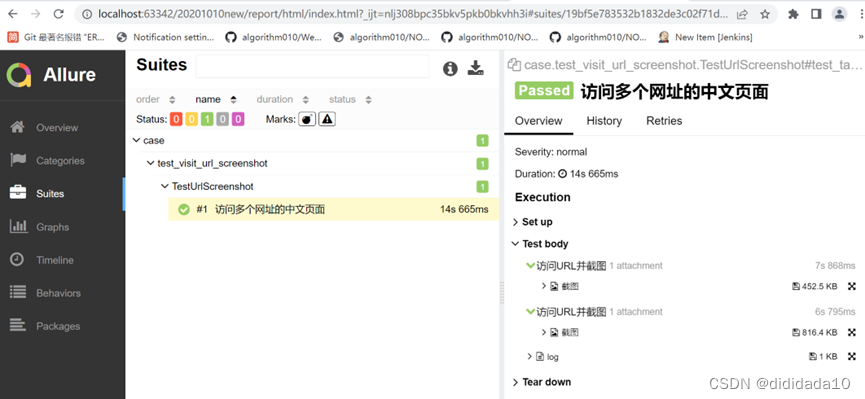Click the Duration 14s 665ms text
This screenshot has width=865, height=399.
pyautogui.click(x=567, y=174)
